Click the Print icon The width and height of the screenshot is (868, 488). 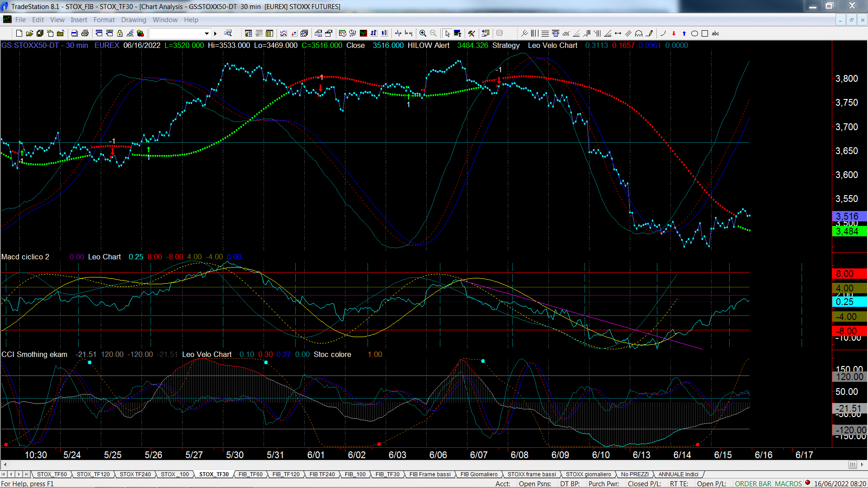click(85, 33)
